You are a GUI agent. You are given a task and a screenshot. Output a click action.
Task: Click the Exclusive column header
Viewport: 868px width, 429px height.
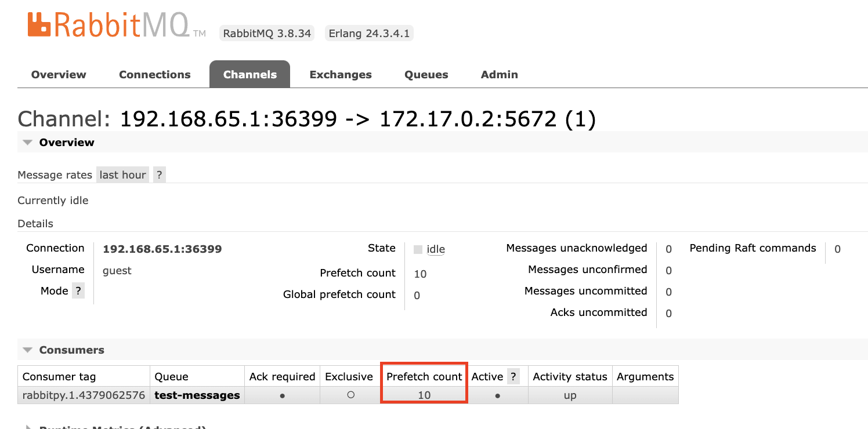(x=349, y=377)
